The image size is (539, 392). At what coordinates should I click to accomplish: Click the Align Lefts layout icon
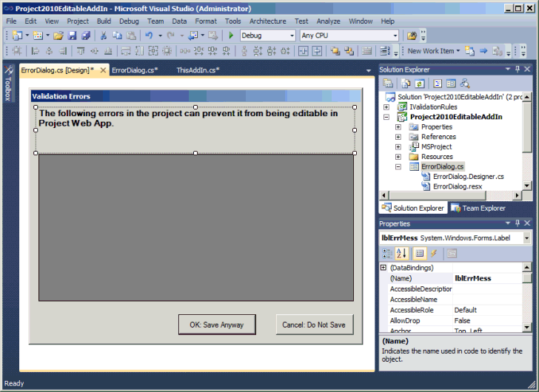tap(35, 51)
